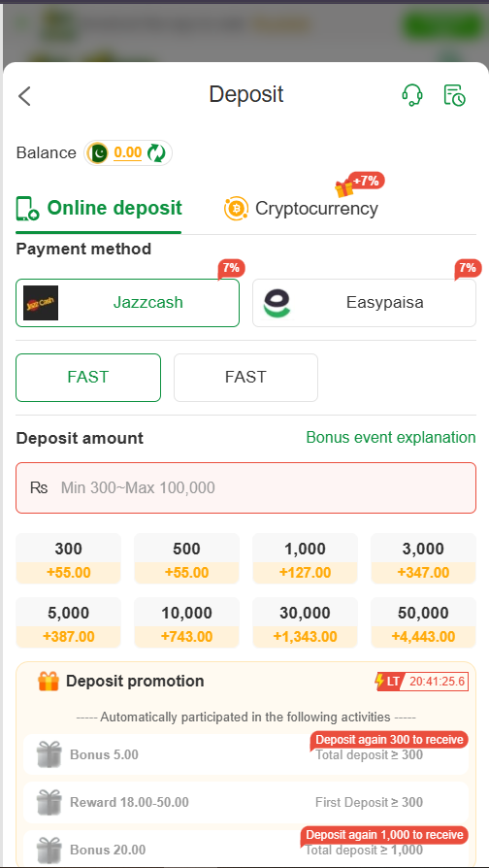Open deposit history record icon

coord(455,94)
